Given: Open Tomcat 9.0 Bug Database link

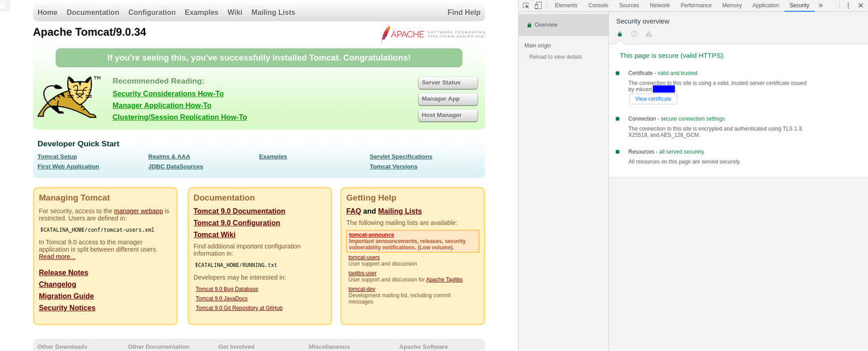Looking at the screenshot, I should coord(227,289).
